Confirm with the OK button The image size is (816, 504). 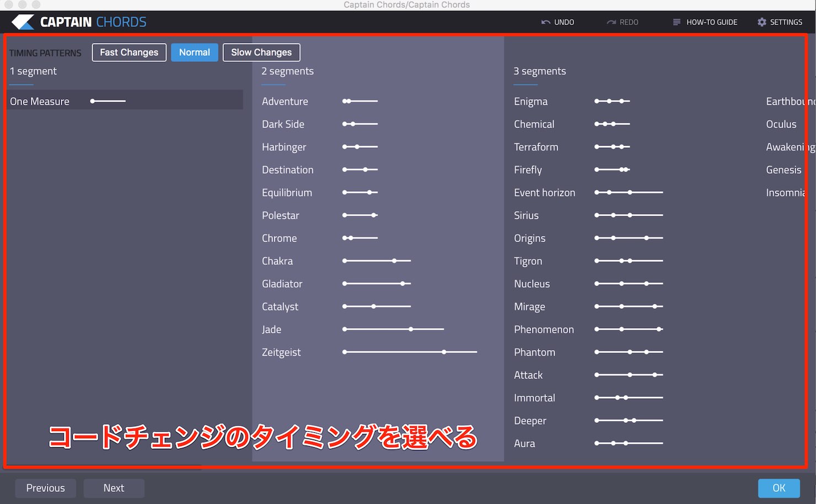click(779, 488)
